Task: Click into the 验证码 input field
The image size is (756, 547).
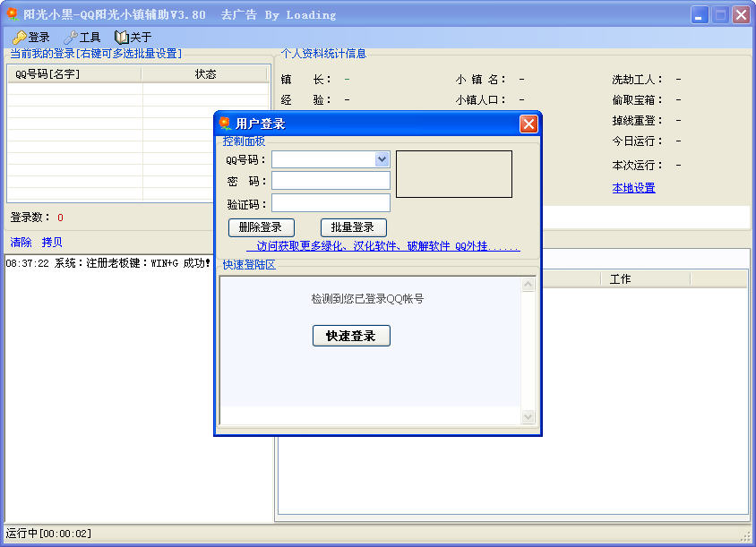Action: point(331,203)
